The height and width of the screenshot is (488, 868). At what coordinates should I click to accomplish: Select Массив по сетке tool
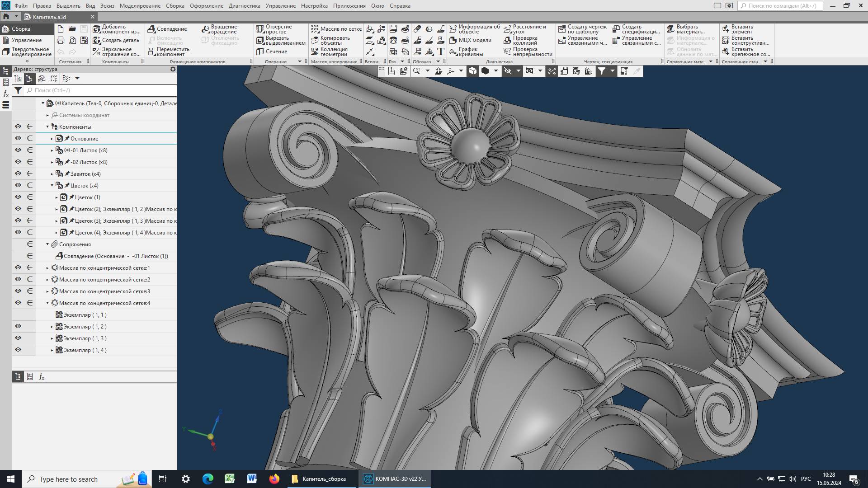pyautogui.click(x=336, y=29)
